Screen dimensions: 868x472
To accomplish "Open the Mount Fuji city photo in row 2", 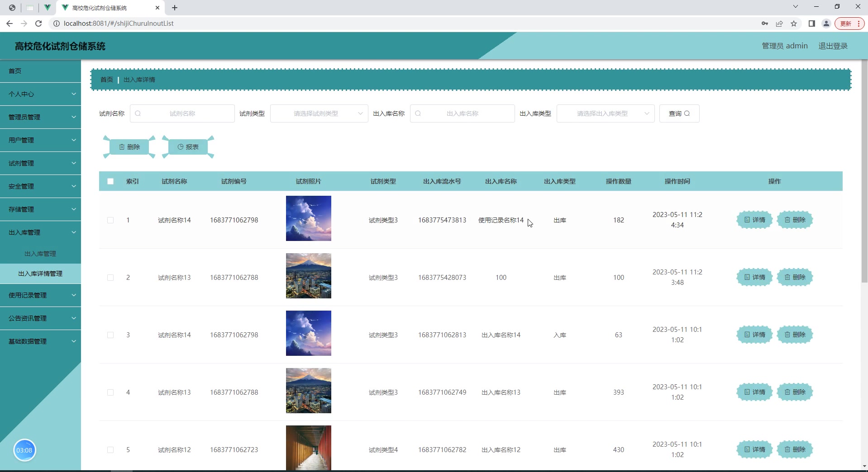I will (309, 276).
